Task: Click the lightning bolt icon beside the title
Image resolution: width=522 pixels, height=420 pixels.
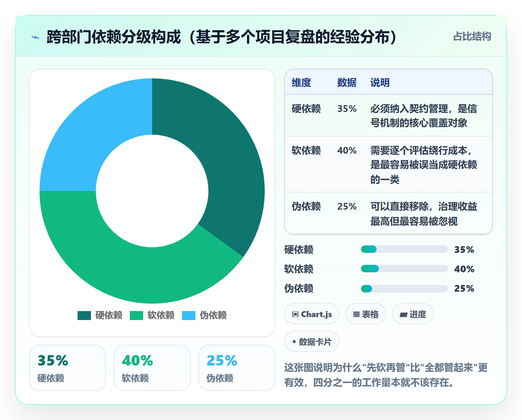Action: 35,37
